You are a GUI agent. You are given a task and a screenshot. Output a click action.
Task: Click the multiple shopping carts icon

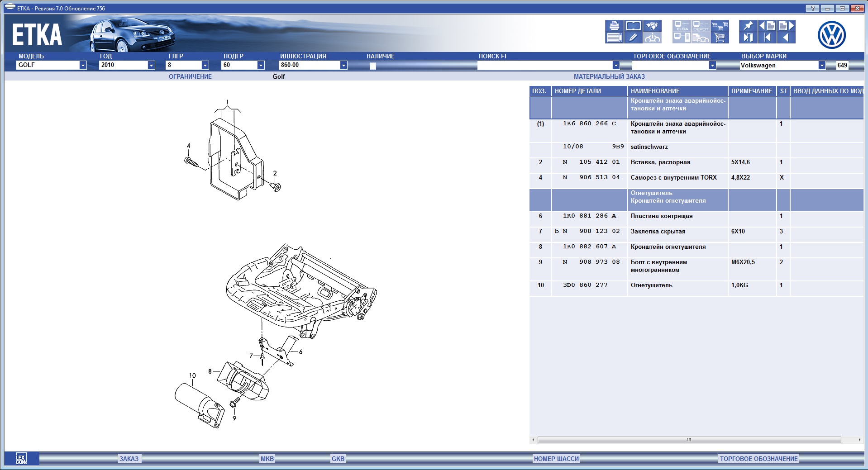click(720, 26)
